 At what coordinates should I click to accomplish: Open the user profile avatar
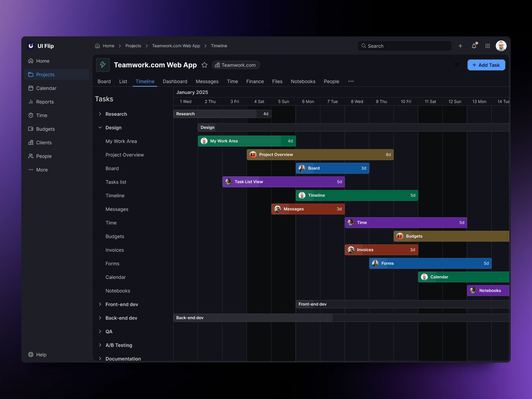point(501,46)
